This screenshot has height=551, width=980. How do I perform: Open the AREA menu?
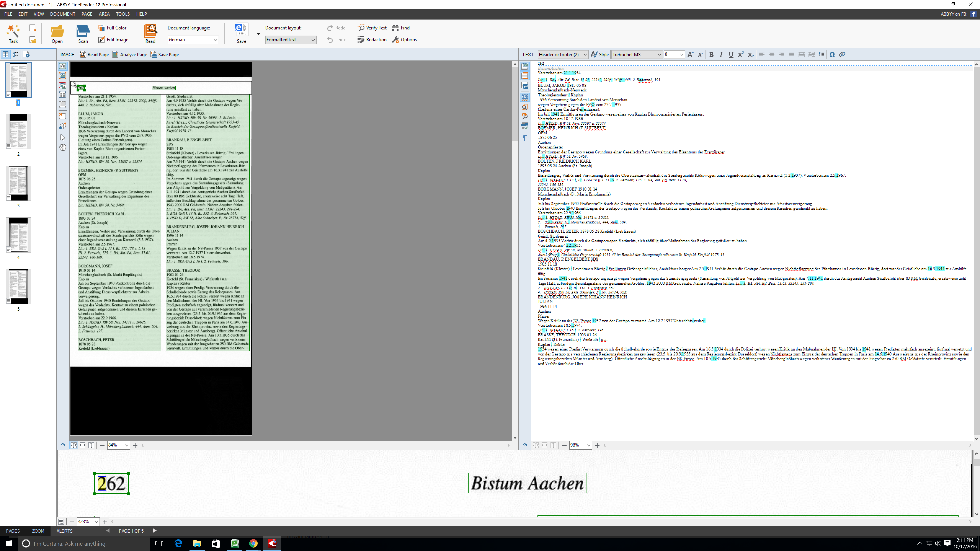[104, 14]
